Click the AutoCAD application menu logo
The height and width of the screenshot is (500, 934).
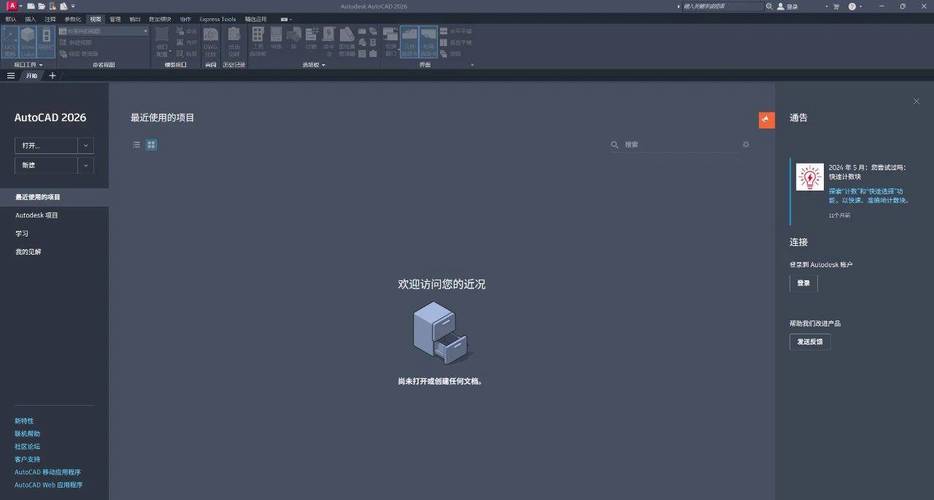click(12, 6)
